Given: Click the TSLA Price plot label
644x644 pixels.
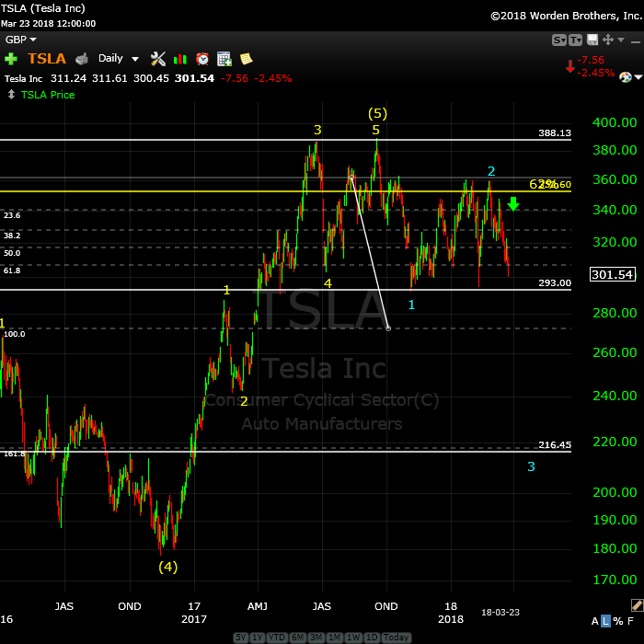Looking at the screenshot, I should [x=48, y=95].
